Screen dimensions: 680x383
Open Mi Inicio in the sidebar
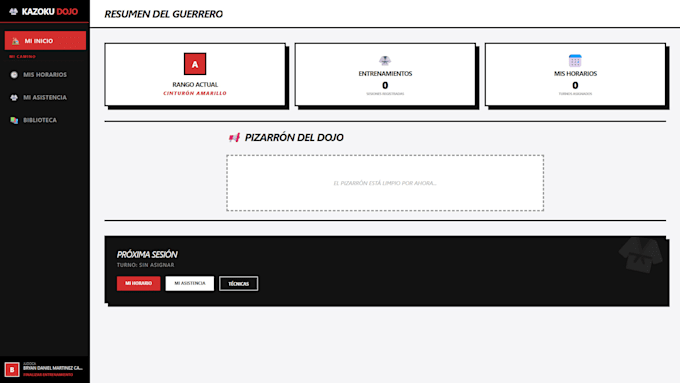45,40
